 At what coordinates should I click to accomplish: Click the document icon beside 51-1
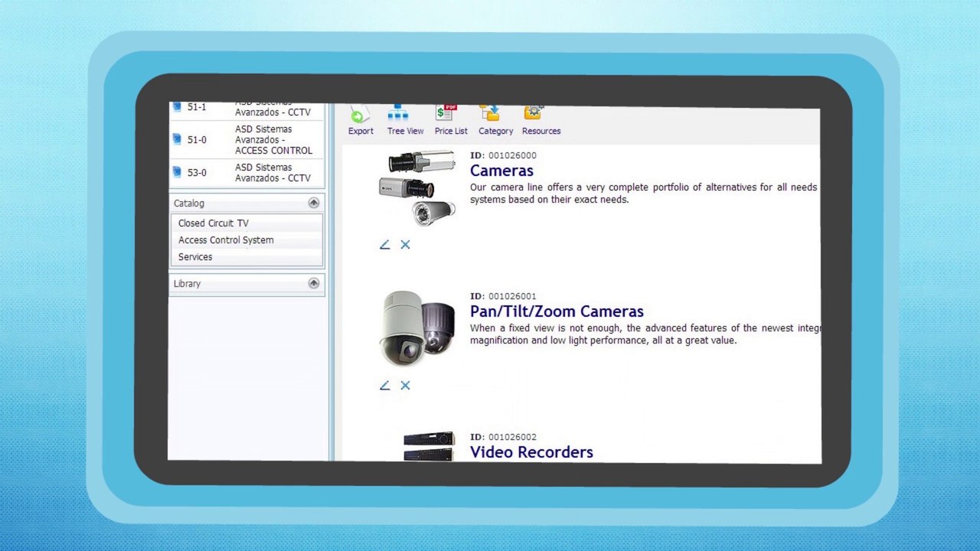click(177, 107)
